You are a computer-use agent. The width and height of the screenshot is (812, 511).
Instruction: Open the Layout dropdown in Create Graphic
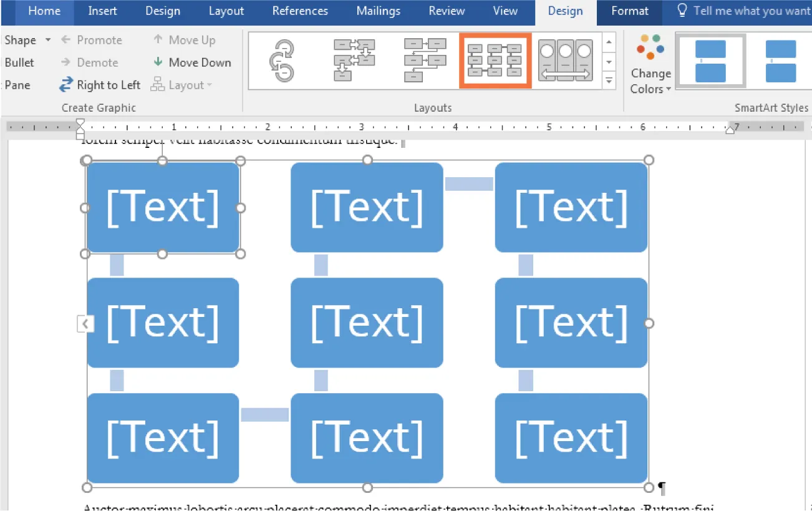(x=181, y=85)
